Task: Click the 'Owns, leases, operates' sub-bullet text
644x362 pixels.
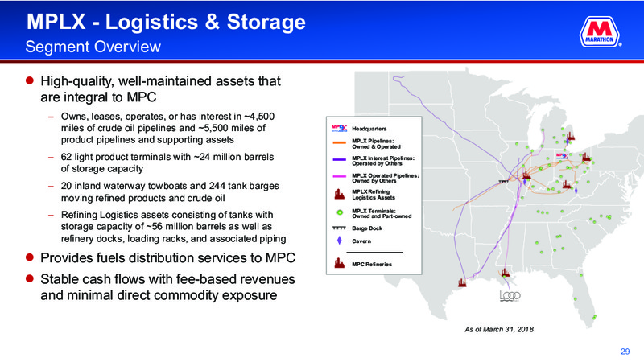Action: [x=167, y=128]
